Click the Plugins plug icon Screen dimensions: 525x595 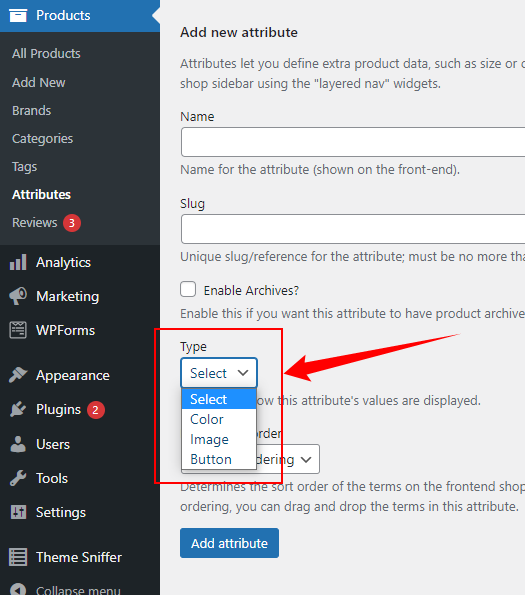pyautogui.click(x=18, y=409)
